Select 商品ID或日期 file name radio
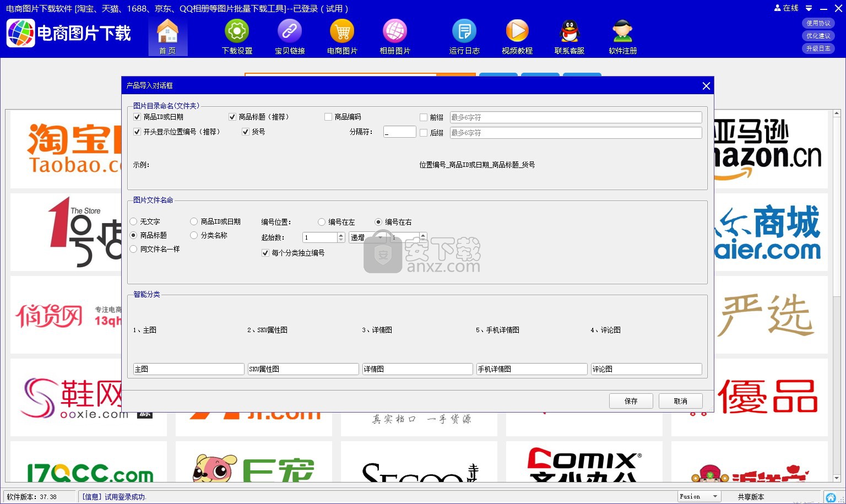 point(194,221)
